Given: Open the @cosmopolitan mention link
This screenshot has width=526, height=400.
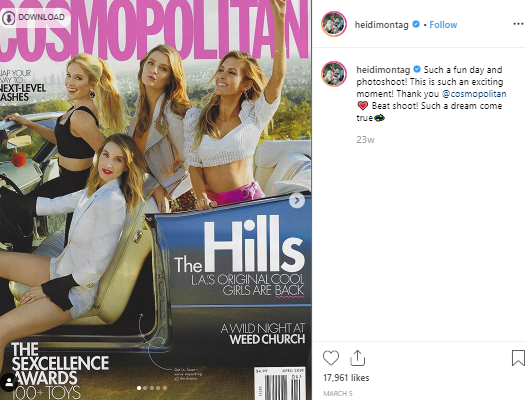Looking at the screenshot, I should [x=474, y=94].
